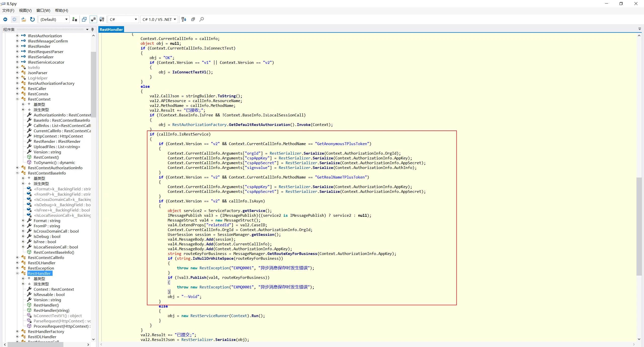Click the Collapse all tree nodes icon
644x347 pixels.
[193, 19]
